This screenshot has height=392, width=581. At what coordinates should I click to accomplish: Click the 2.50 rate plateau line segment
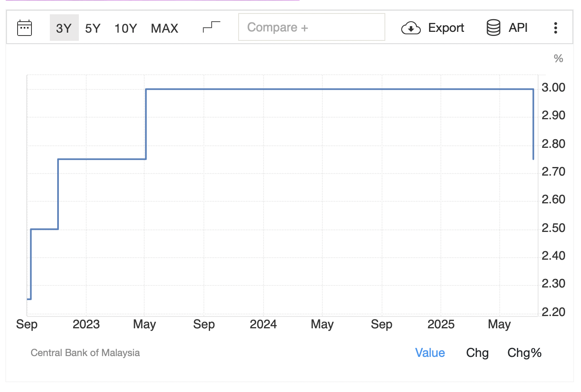[x=45, y=229]
